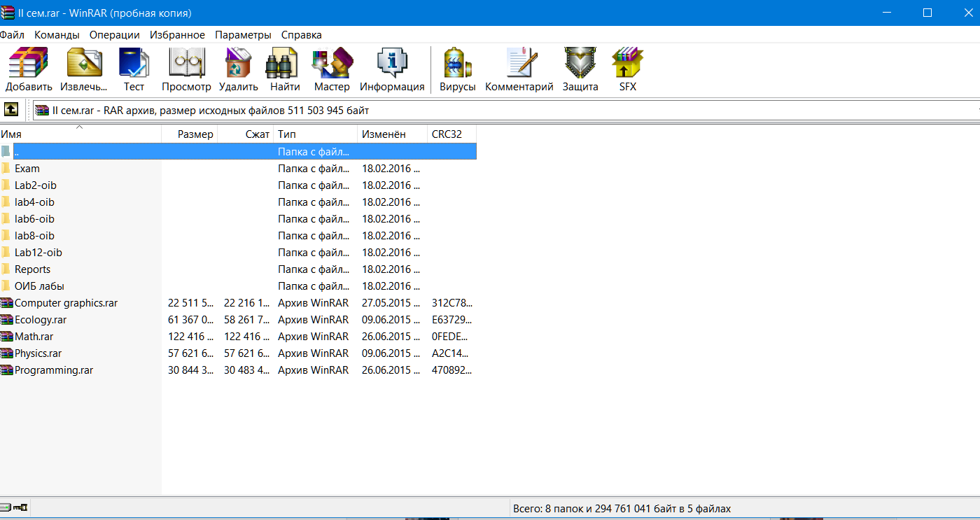Click the type cell of Computer graphics.rar

(314, 303)
